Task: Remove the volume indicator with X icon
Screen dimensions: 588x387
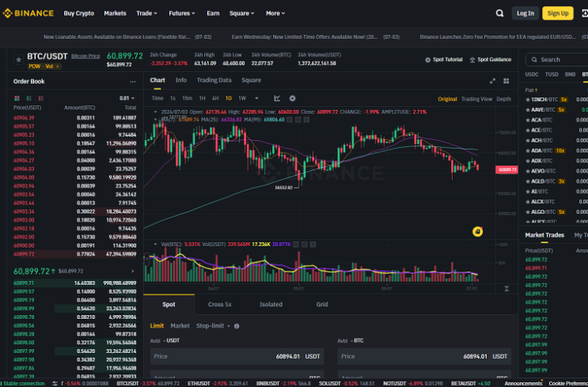Action: [x=313, y=245]
